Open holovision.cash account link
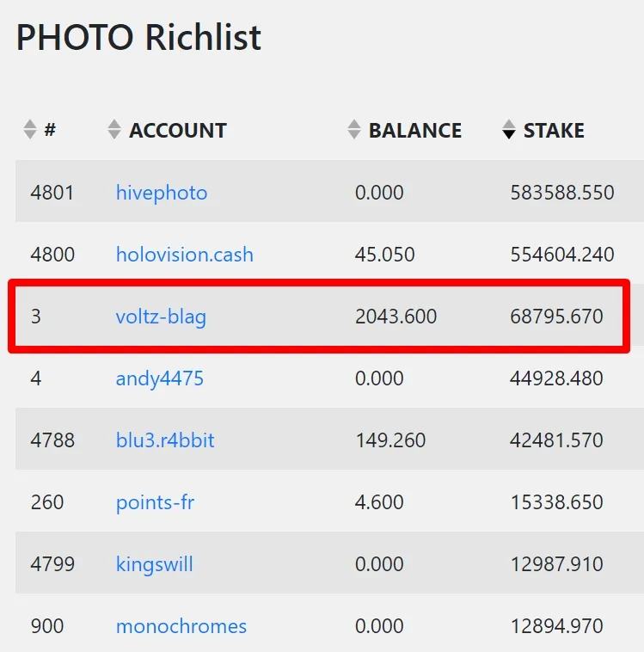This screenshot has height=652, width=644. 185,255
